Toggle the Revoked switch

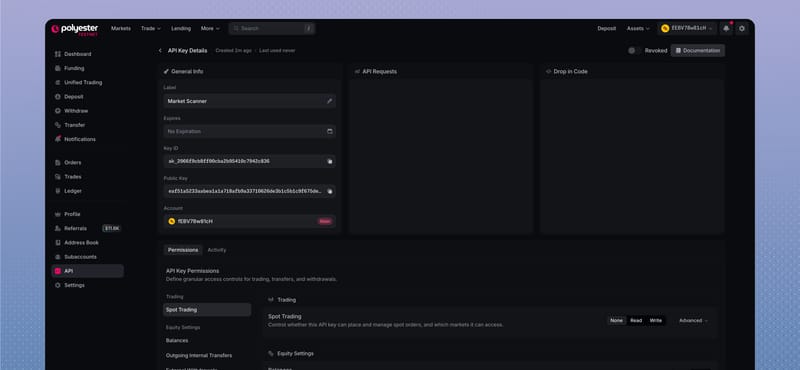(x=634, y=51)
